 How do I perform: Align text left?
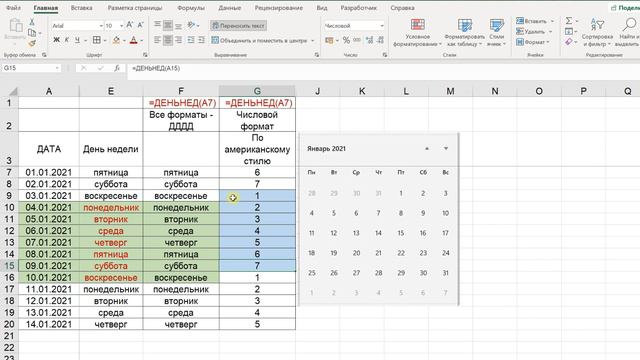pyautogui.click(x=157, y=40)
